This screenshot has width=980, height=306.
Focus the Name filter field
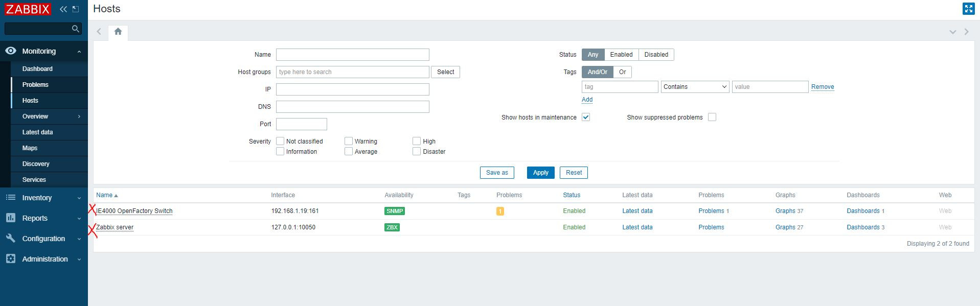click(353, 55)
